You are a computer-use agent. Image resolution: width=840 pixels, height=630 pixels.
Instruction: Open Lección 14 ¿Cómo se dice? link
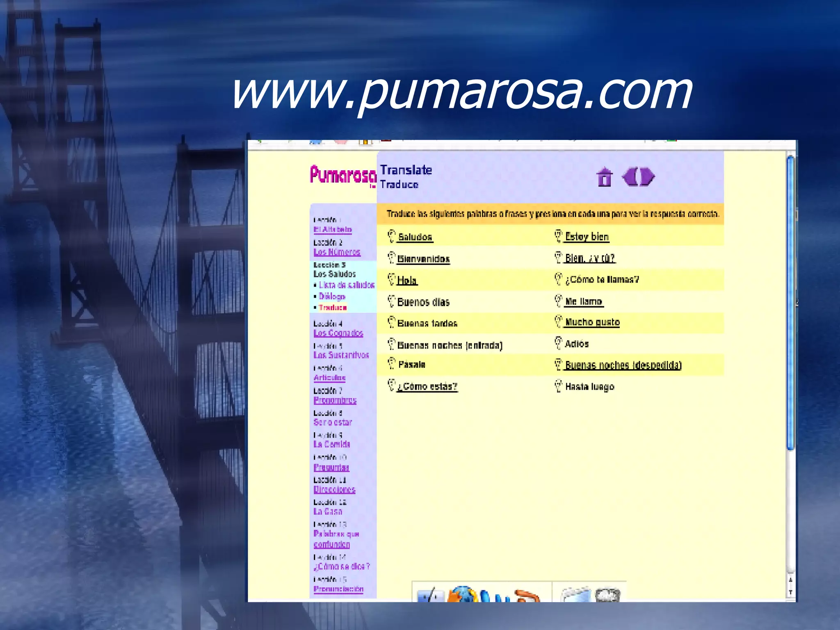click(342, 566)
